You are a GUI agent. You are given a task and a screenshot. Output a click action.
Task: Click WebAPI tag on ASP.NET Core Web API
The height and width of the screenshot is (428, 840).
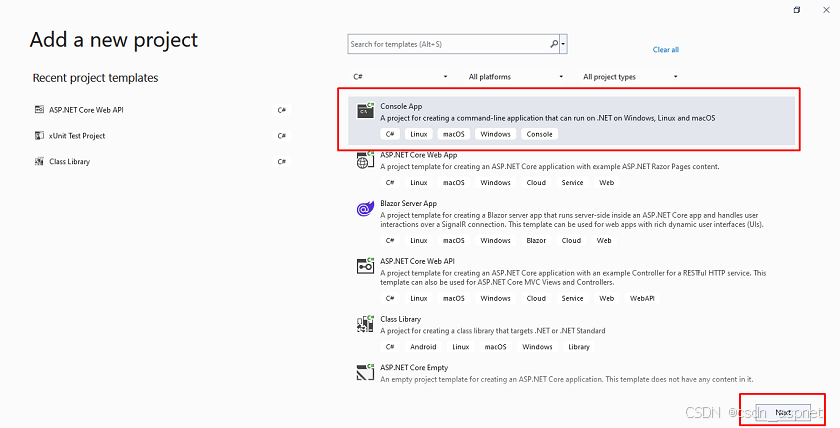[642, 298]
